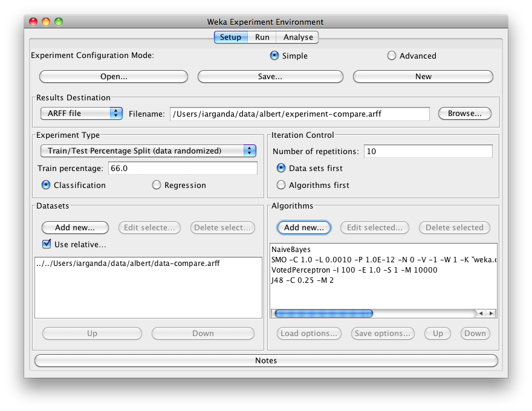The height and width of the screenshot is (411, 532).
Task: Open the Analyse tab
Action: 297,37
